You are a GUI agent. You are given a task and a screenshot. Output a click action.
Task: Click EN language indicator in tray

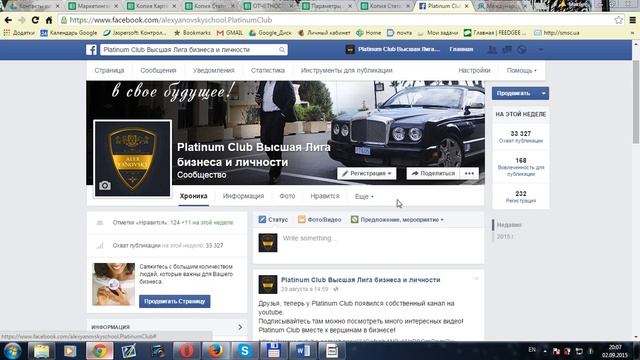532,350
